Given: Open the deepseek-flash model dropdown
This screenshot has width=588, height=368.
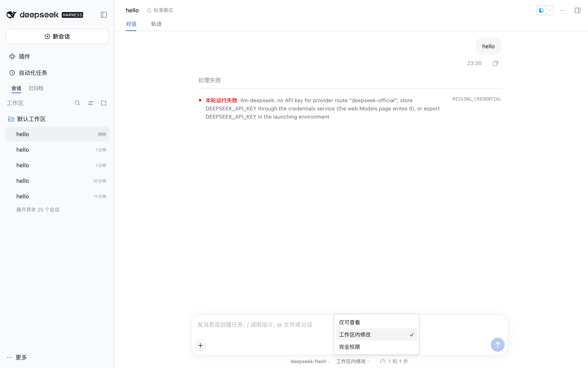Looking at the screenshot, I should (310, 361).
